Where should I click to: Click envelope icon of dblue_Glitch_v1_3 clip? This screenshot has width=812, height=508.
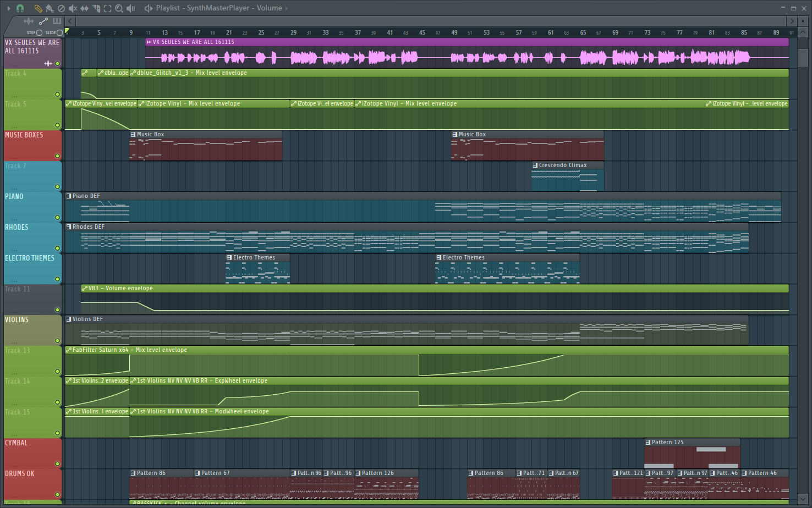[x=133, y=73]
